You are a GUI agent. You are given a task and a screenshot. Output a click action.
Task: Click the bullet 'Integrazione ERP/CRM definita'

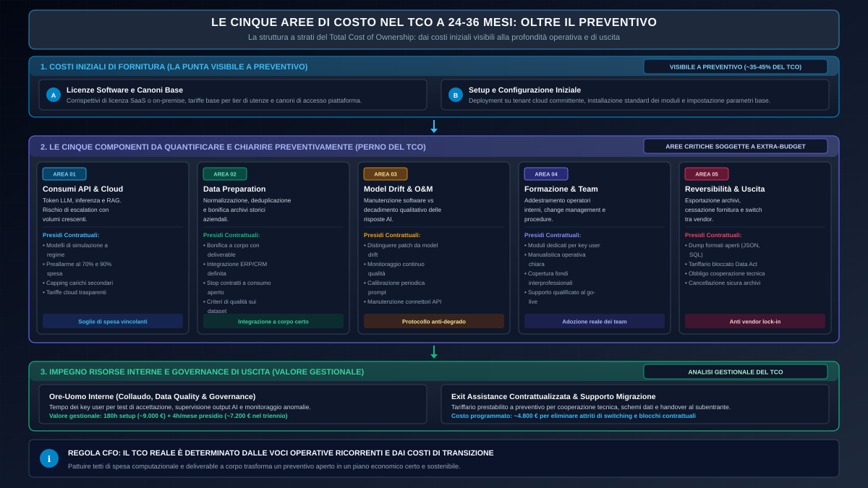point(235,269)
